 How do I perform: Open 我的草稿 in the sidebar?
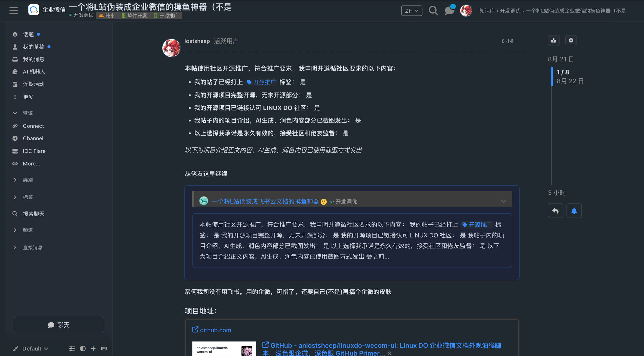coord(34,47)
